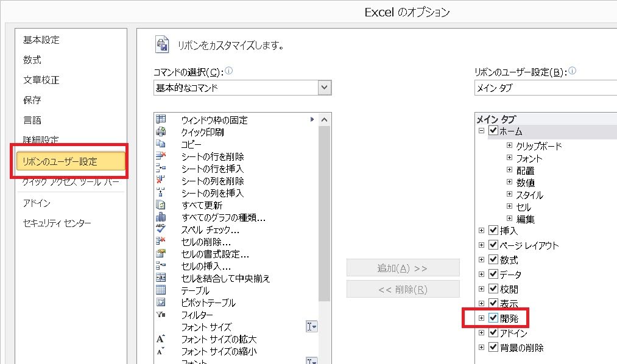Uncheck the 挿入 tab checkbox
This screenshot has width=617, height=364.
493,230
